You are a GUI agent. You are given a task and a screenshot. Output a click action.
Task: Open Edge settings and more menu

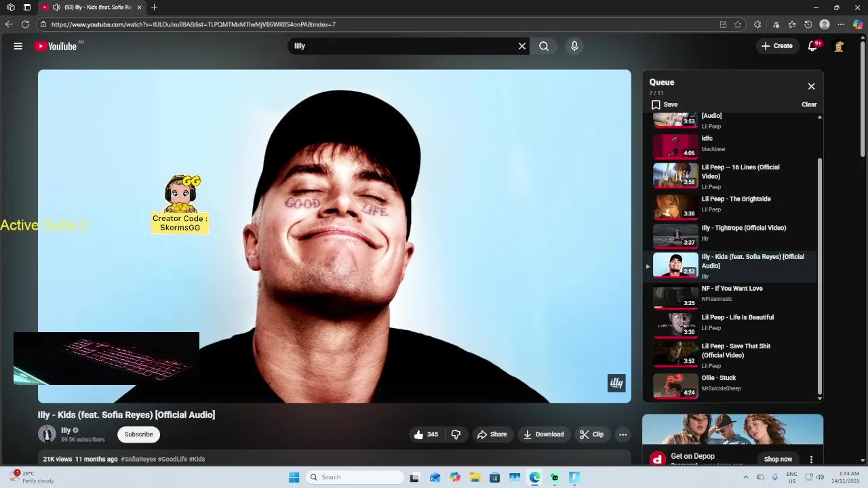[841, 24]
